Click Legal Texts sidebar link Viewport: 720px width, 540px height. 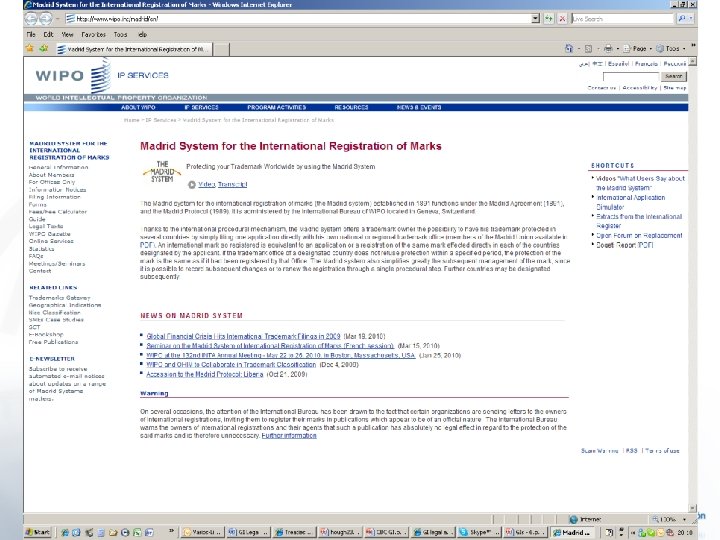pos(46,226)
